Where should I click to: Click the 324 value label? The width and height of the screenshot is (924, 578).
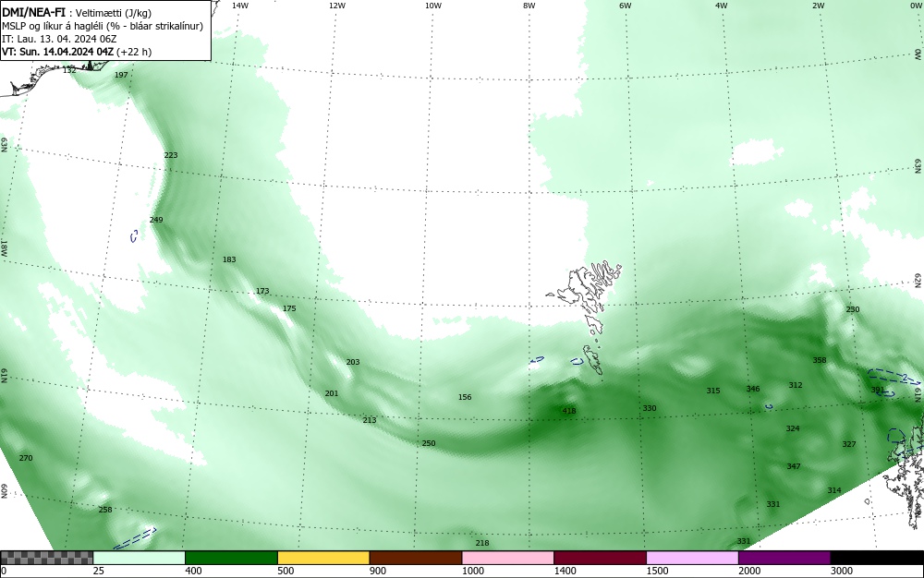(793, 428)
